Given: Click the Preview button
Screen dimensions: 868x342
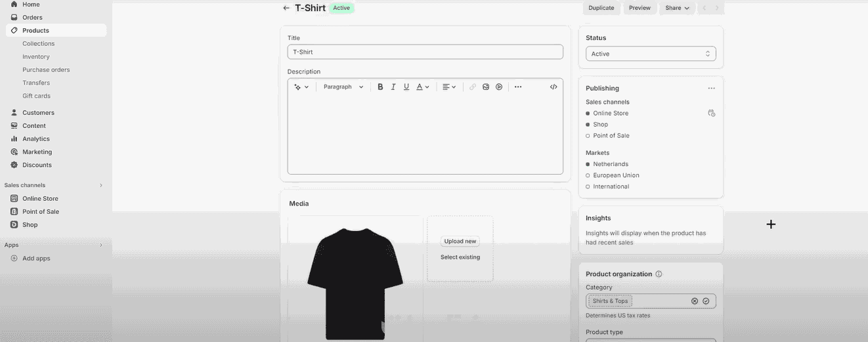Looking at the screenshot, I should pos(640,8).
